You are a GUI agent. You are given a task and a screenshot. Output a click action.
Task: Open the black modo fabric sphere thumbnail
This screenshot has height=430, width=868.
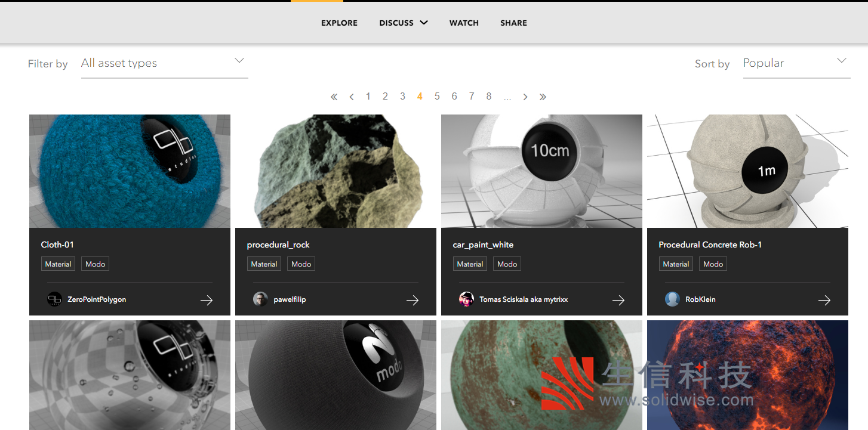335,375
